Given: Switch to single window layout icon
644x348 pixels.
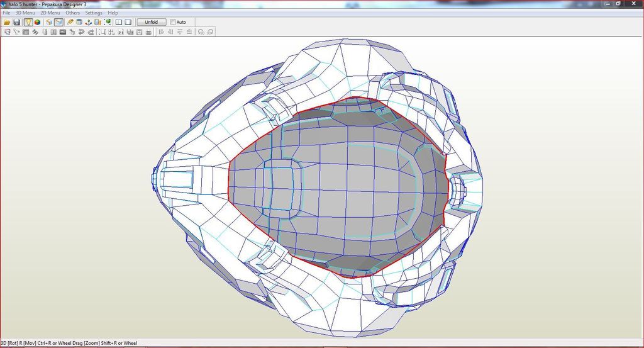Looking at the screenshot, I should [128, 22].
